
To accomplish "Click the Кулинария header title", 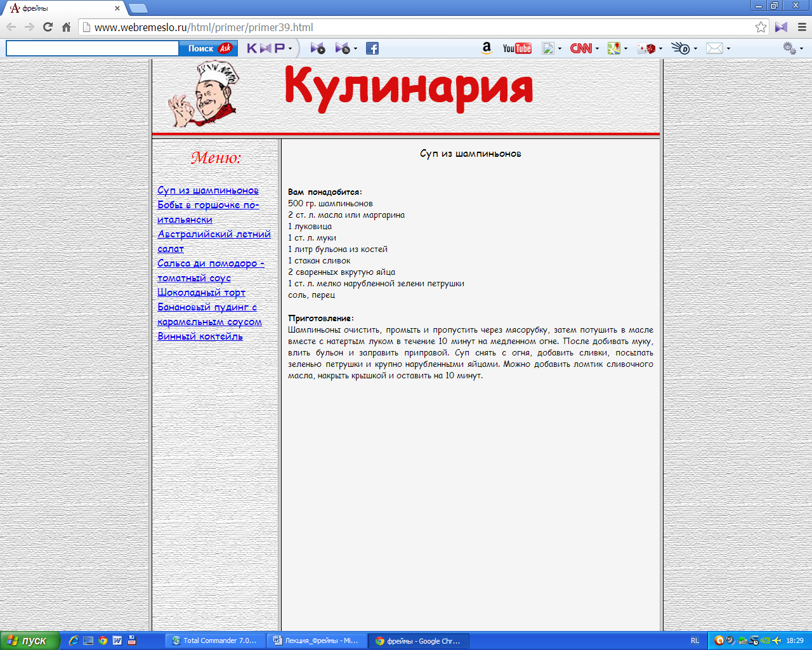I will 408,89.
